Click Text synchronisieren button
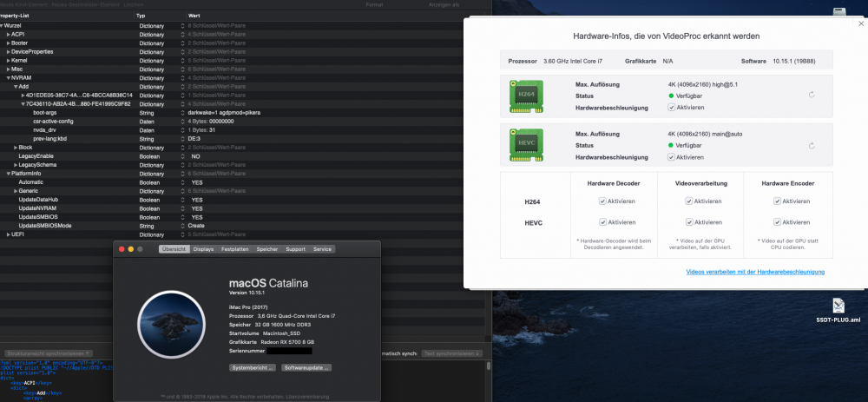 click(x=451, y=353)
